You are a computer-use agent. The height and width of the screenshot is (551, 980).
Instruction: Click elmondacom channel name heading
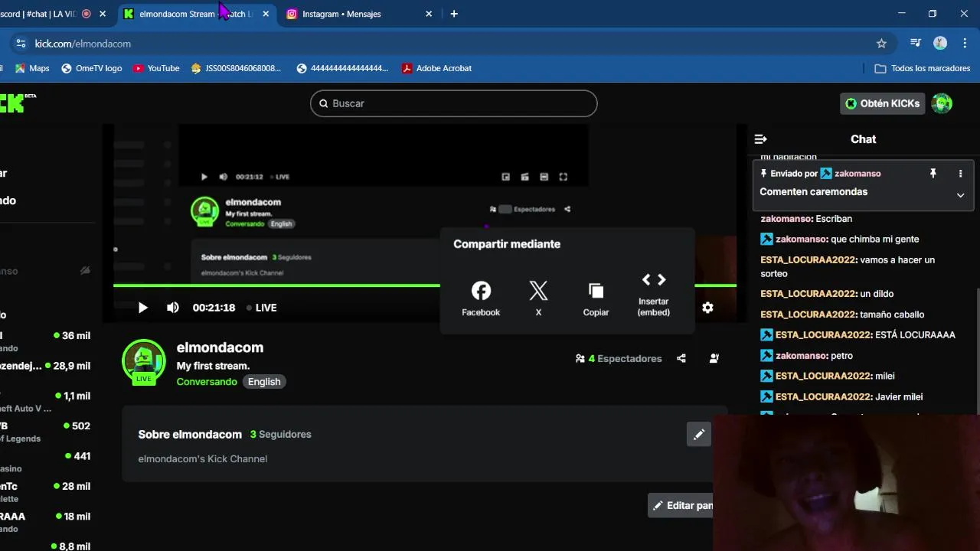click(x=220, y=347)
